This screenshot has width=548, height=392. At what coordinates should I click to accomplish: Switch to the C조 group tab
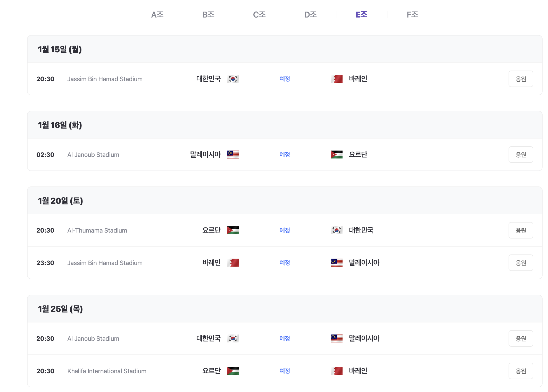click(259, 15)
